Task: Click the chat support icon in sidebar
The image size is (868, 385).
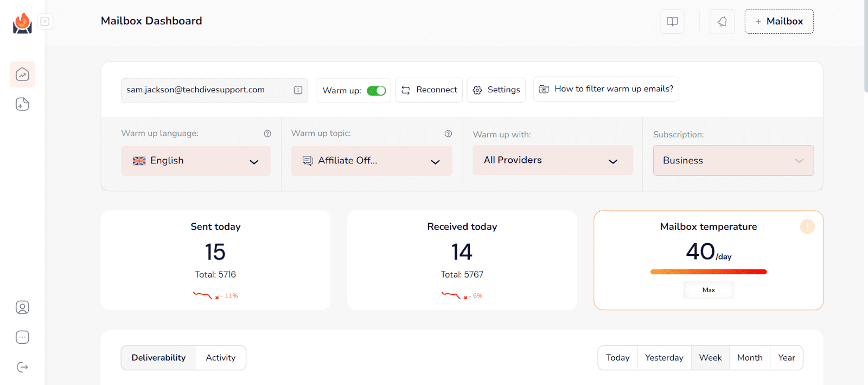Action: click(22, 337)
